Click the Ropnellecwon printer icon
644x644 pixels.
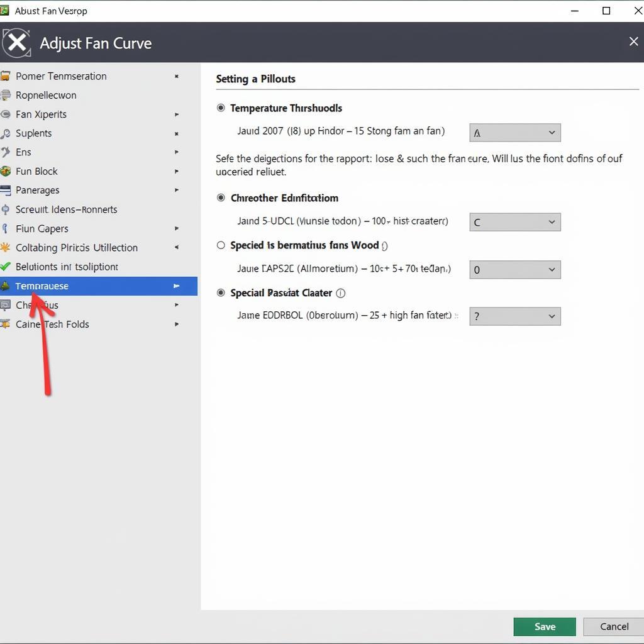point(5,96)
